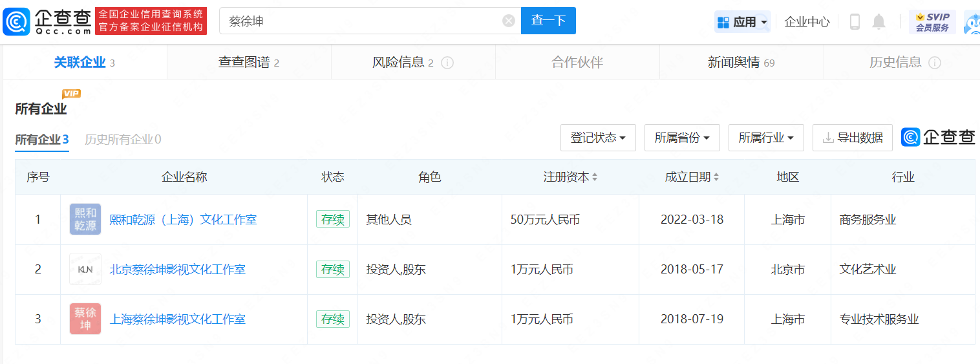Open 北京蔡徐坤影视文化工作室 company link
The width and height of the screenshot is (980, 364).
(178, 270)
